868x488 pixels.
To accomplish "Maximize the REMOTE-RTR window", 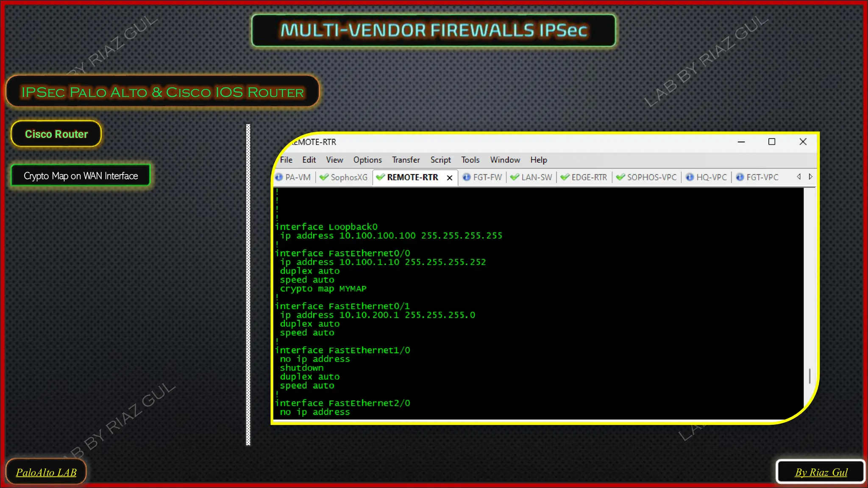I will tap(771, 142).
